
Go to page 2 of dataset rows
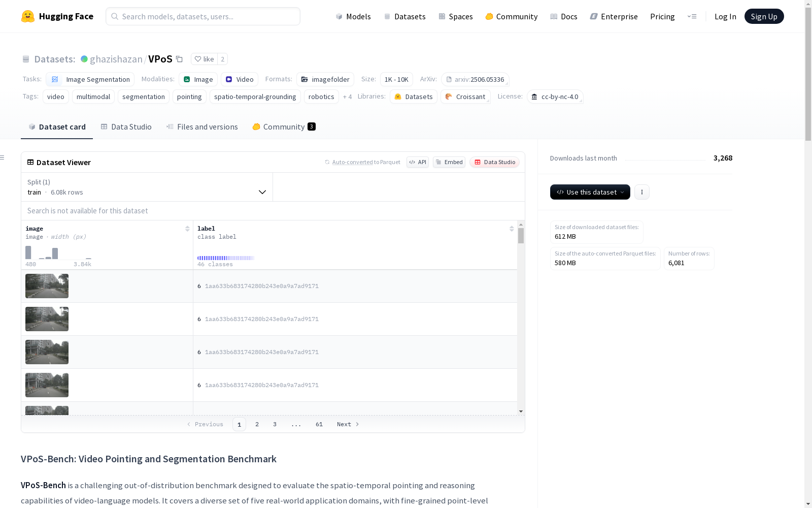pyautogui.click(x=257, y=424)
